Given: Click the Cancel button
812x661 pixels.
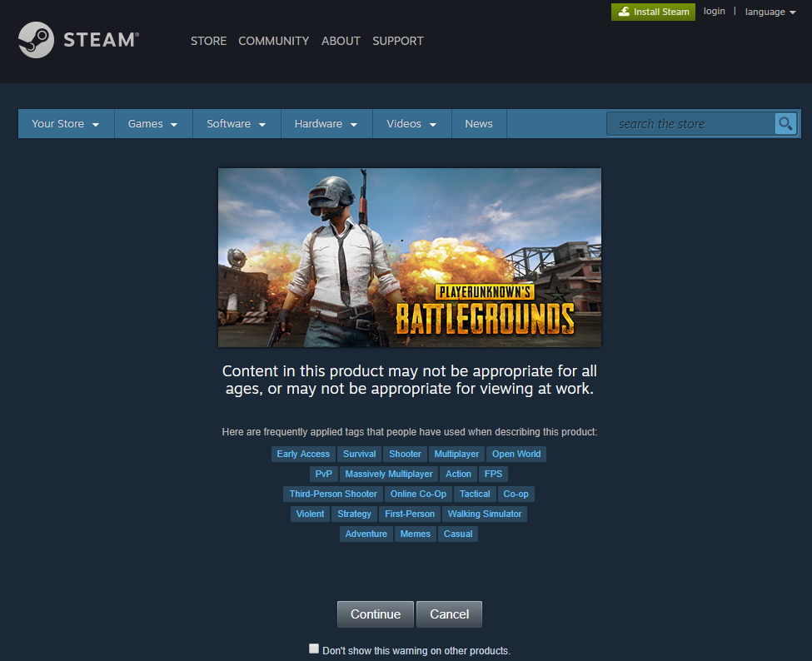Looking at the screenshot, I should click(x=450, y=614).
